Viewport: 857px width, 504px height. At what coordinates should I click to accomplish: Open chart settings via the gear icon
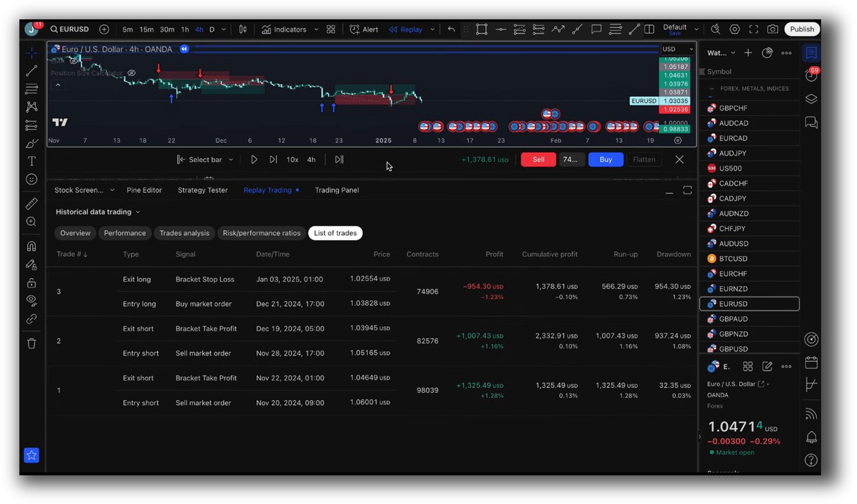coord(734,29)
